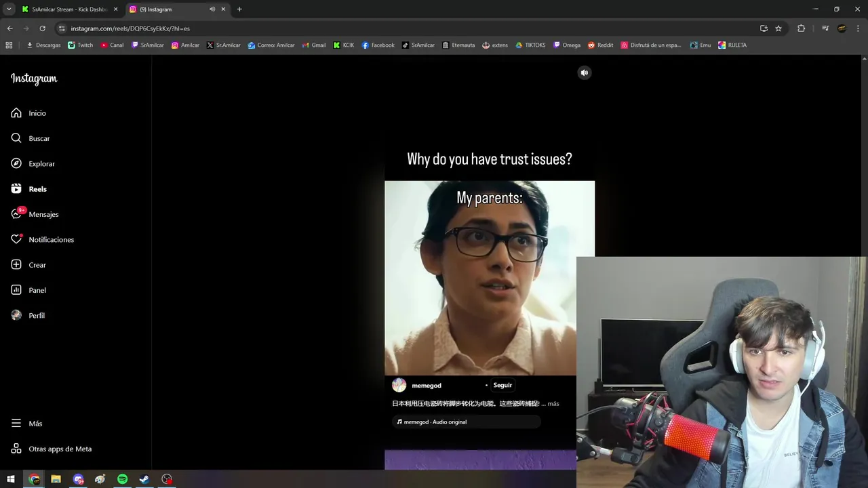The image size is (868, 488).
Task: Open Steam from taskbar
Action: (x=144, y=479)
